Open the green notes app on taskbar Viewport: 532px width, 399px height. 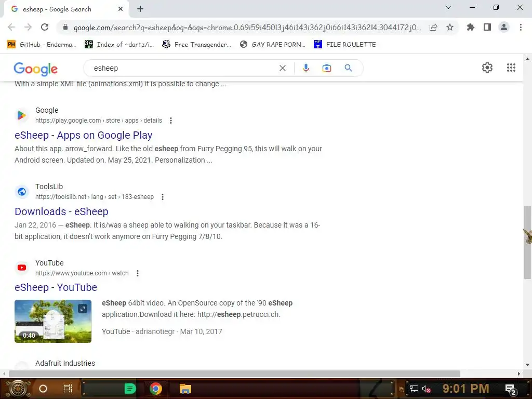point(130,389)
